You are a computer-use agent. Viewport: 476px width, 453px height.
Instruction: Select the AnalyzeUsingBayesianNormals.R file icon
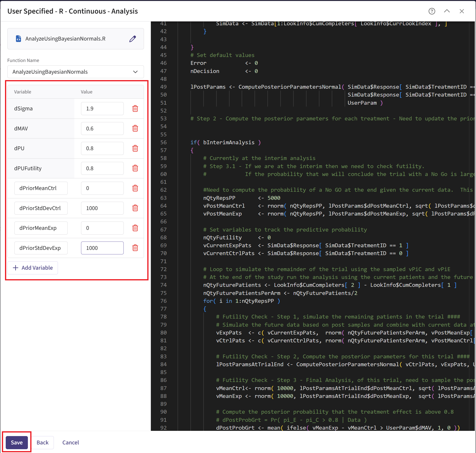[18, 39]
